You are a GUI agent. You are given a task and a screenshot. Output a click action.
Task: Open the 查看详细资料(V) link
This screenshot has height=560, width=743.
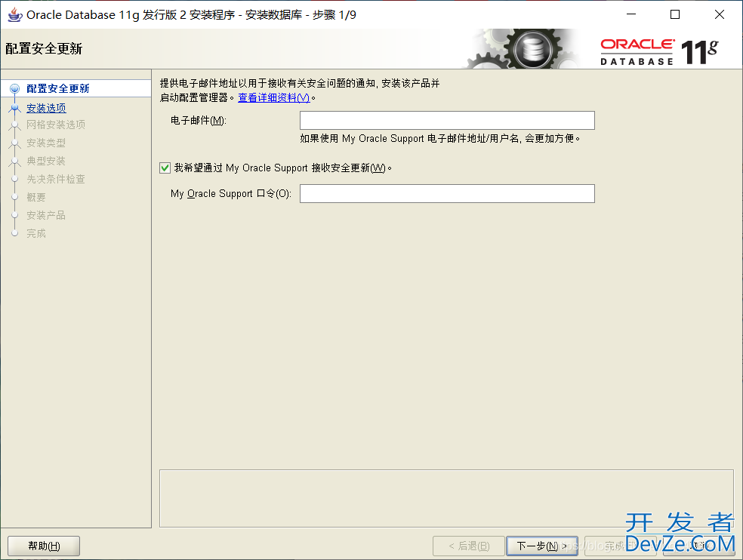point(274,97)
